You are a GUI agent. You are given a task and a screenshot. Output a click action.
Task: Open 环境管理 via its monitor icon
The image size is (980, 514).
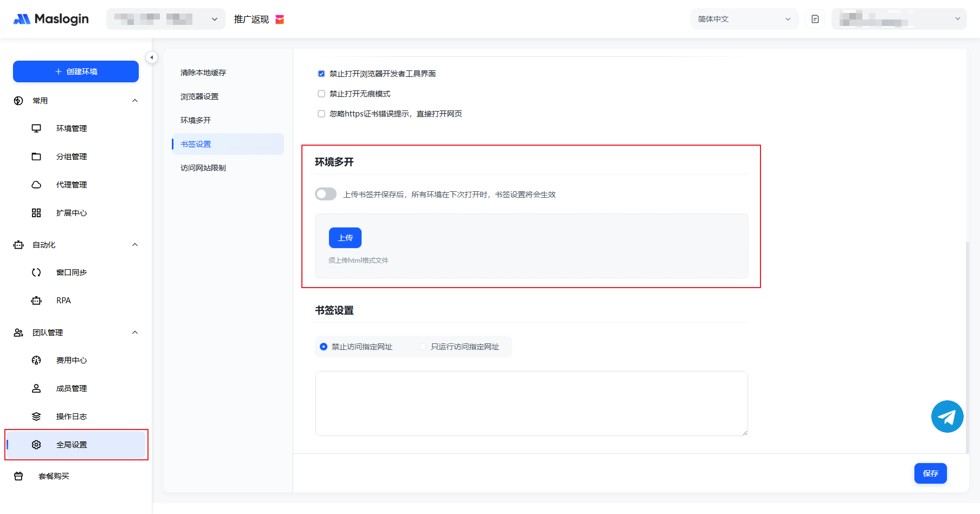click(36, 128)
